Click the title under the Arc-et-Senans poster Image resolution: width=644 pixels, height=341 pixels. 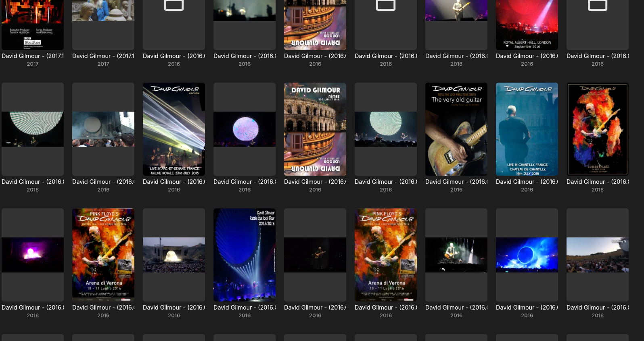174,182
